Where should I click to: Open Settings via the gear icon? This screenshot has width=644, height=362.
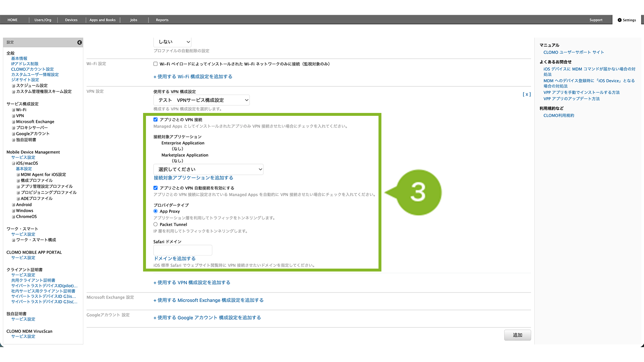(620, 20)
